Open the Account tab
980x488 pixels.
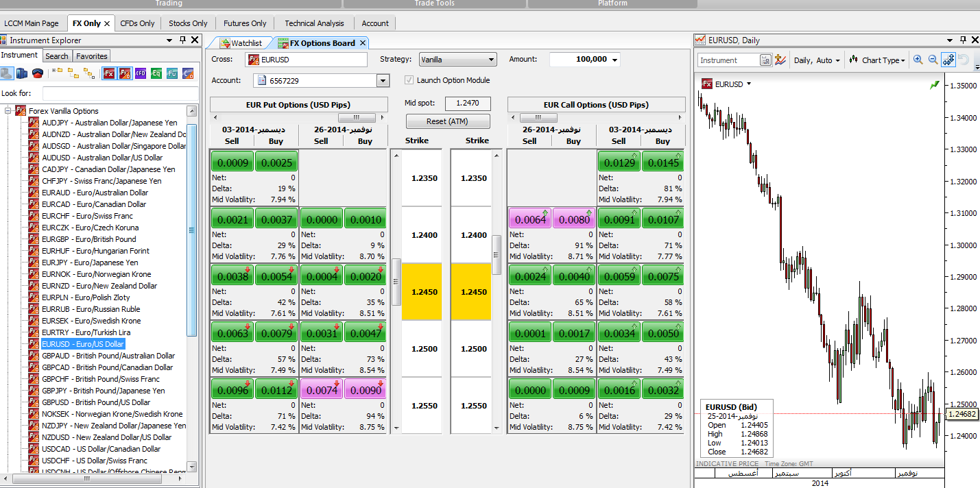pyautogui.click(x=375, y=23)
